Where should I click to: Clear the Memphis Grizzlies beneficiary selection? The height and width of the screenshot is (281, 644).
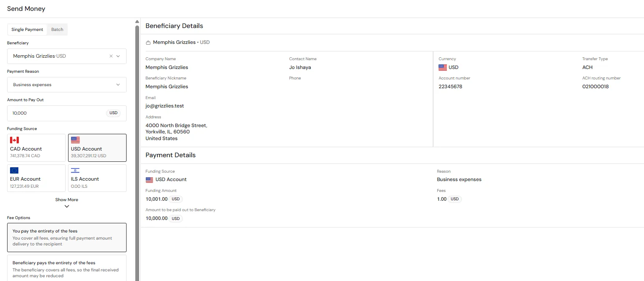point(111,56)
